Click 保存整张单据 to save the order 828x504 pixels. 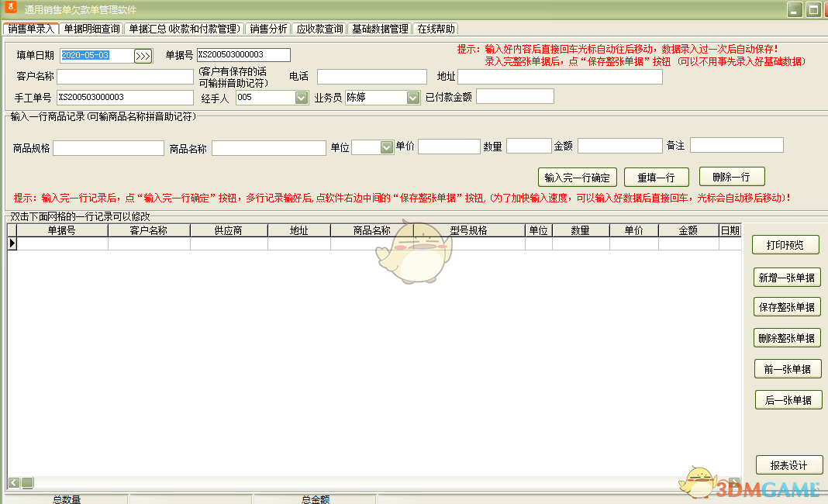tap(788, 306)
